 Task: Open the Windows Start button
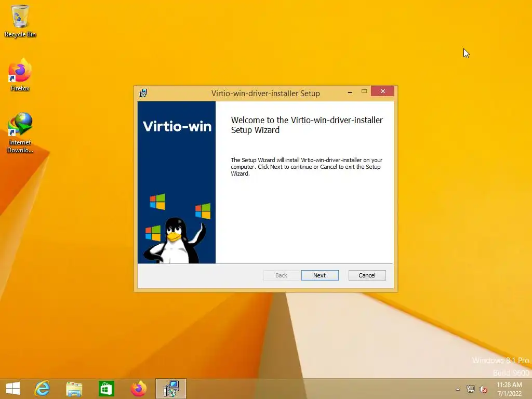pos(13,389)
